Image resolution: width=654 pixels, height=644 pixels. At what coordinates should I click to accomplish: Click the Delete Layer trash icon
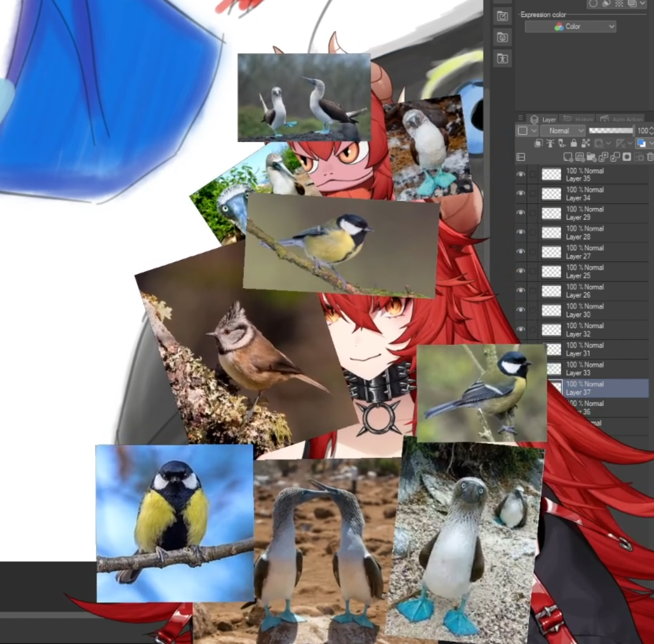pos(650,157)
